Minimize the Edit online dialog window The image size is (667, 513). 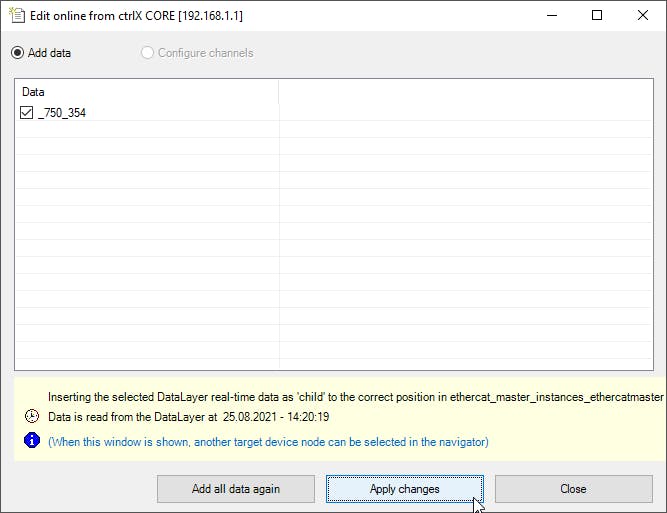pyautogui.click(x=552, y=15)
